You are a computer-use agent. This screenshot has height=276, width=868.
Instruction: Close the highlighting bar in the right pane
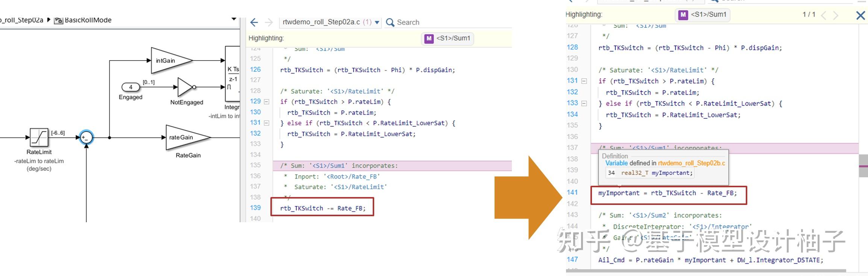tap(860, 15)
